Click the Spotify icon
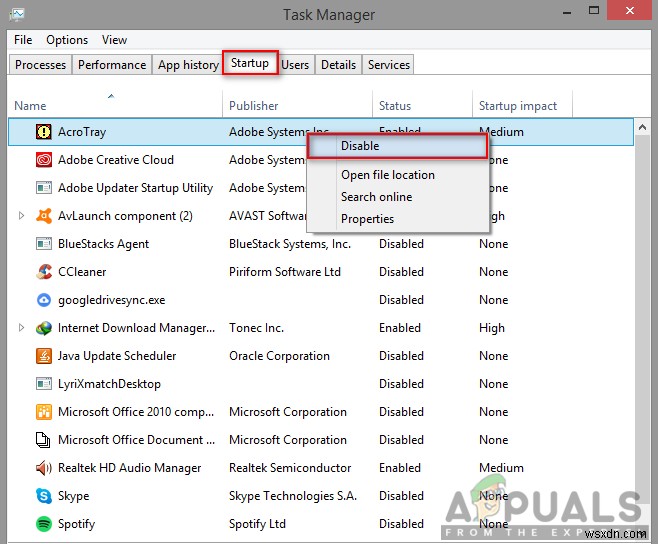 (44, 524)
